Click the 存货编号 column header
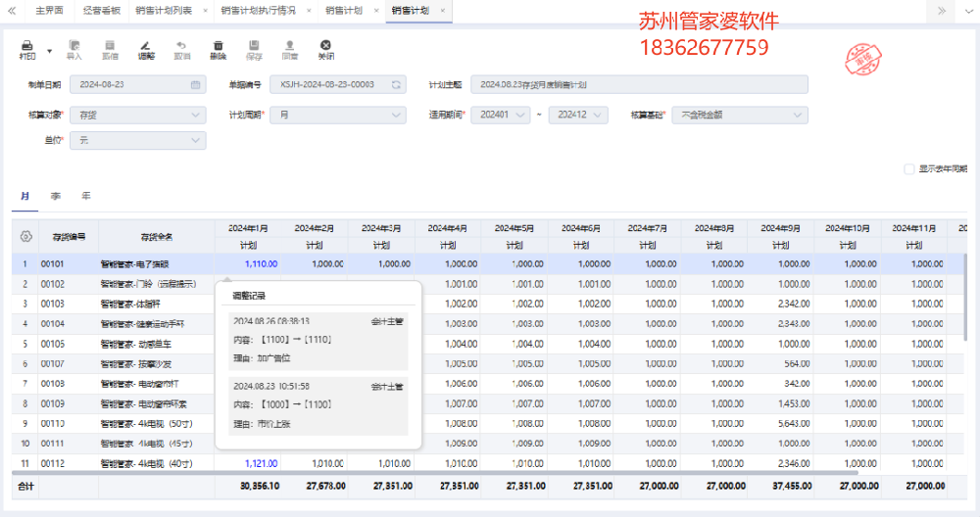The height and width of the screenshot is (517, 980). click(69, 237)
